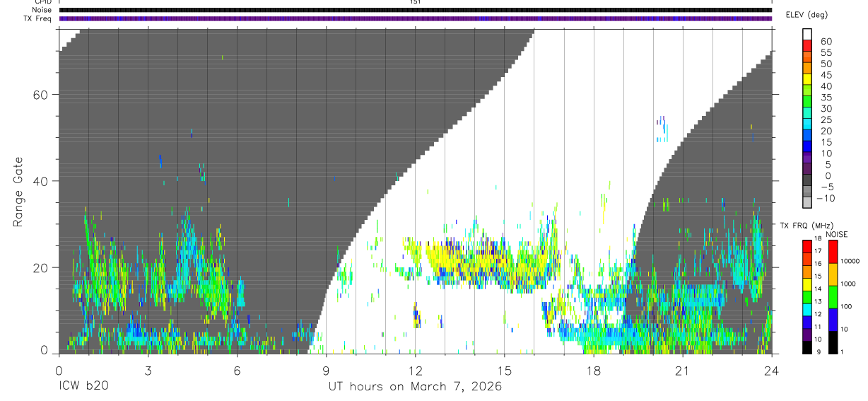This screenshot has width=868, height=401.
Task: Click the '−10' label on ELEV colorbar
Action: click(x=825, y=199)
